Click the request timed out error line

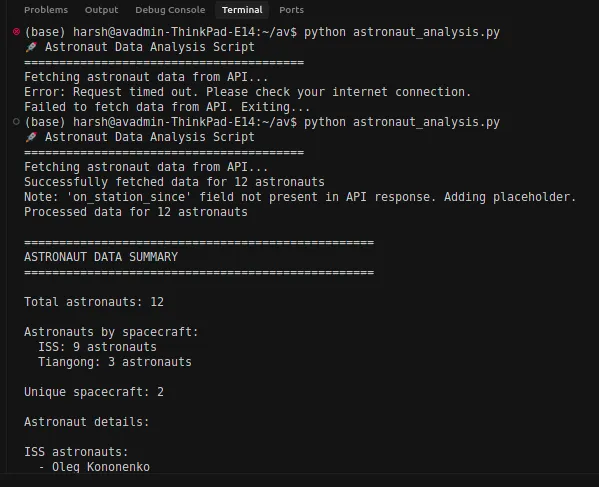248,92
